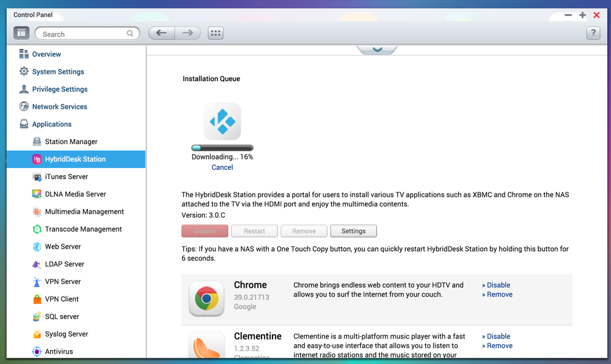Open the grid view icon
611x364 pixels.
coord(216,33)
